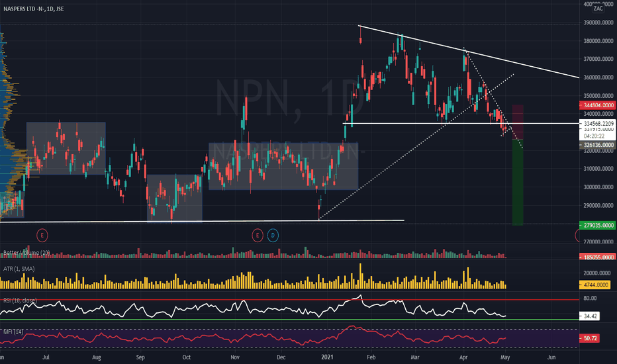Screen dimensions: 617x364
Task: Click the 50.72 MFI value label
Action: click(590, 338)
